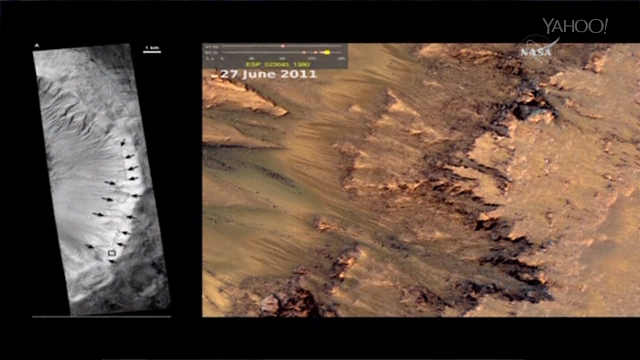The image size is (640, 360).
Task: Click the panel label letter A
Action: [36, 45]
